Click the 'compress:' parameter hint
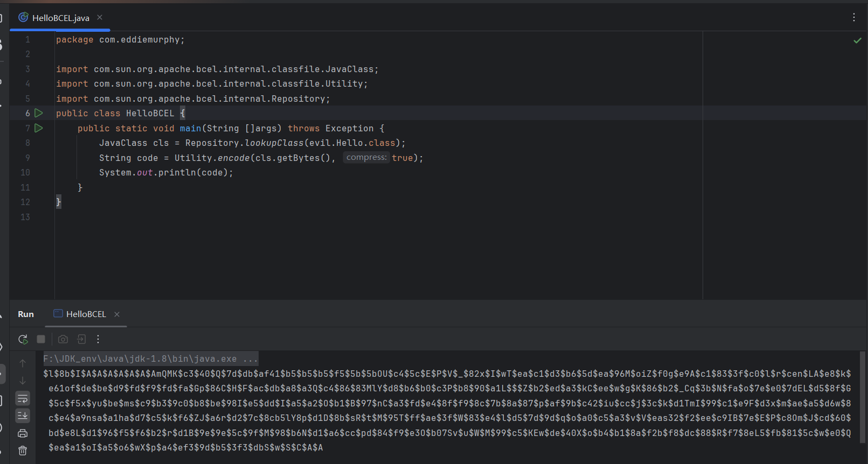The height and width of the screenshot is (464, 868). (x=366, y=157)
